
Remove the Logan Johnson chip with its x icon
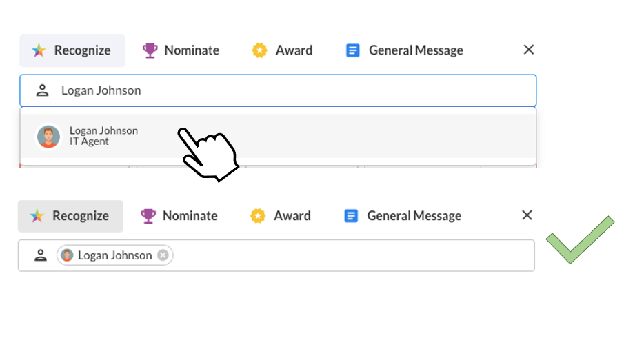coord(163,255)
